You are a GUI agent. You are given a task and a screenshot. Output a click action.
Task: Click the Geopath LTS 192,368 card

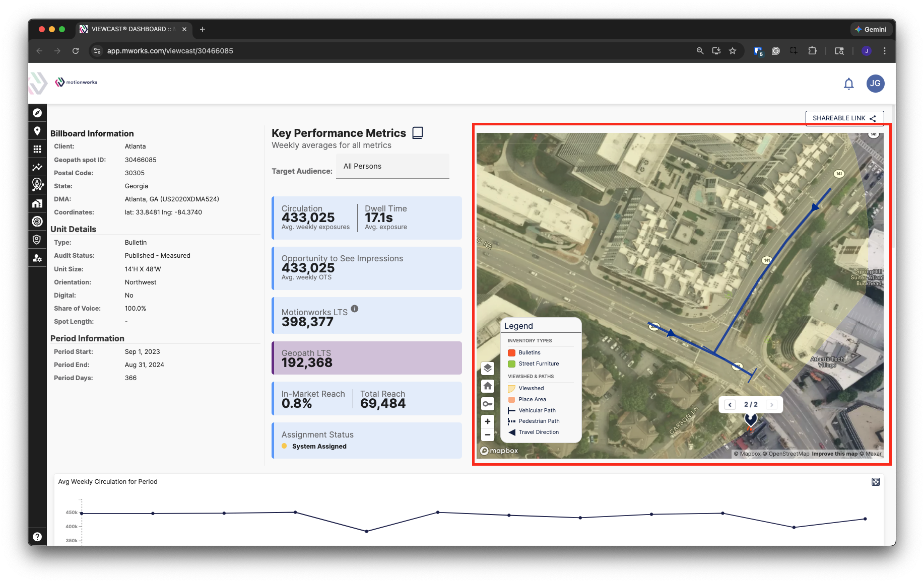point(367,358)
